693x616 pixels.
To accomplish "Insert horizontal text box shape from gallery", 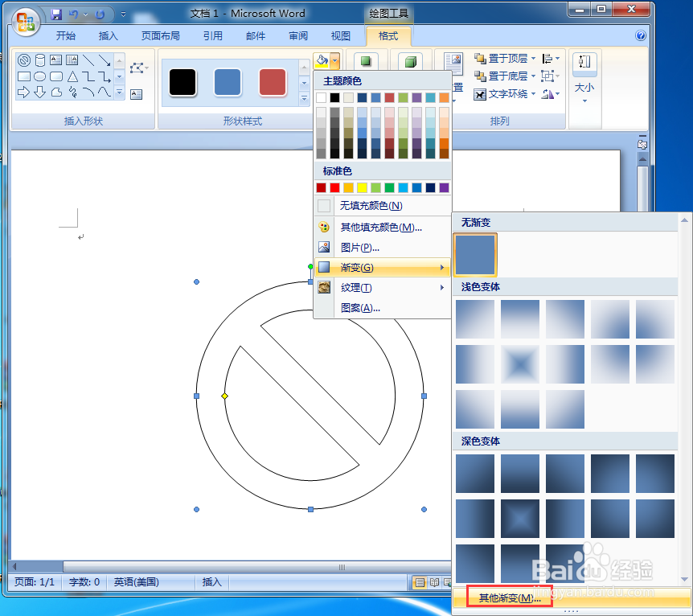I will coord(56,60).
